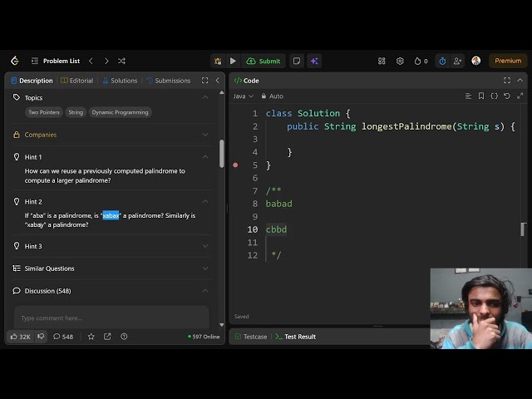The height and width of the screenshot is (399, 532).
Task: Click the 597 Online indicator
Action: click(204, 337)
